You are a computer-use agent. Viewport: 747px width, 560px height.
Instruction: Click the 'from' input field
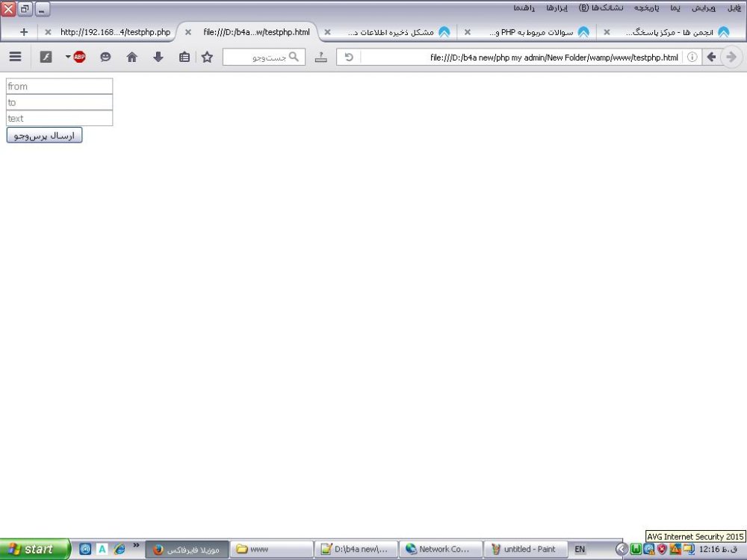click(59, 87)
